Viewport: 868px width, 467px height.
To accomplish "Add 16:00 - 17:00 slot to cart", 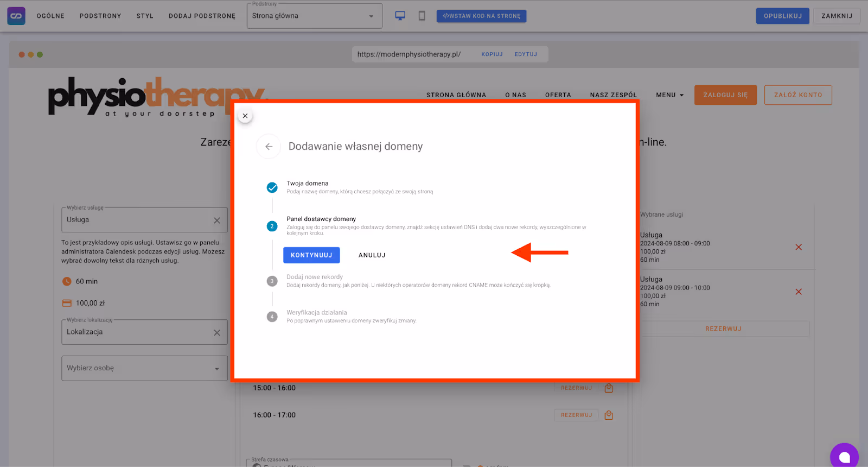I will click(x=609, y=415).
